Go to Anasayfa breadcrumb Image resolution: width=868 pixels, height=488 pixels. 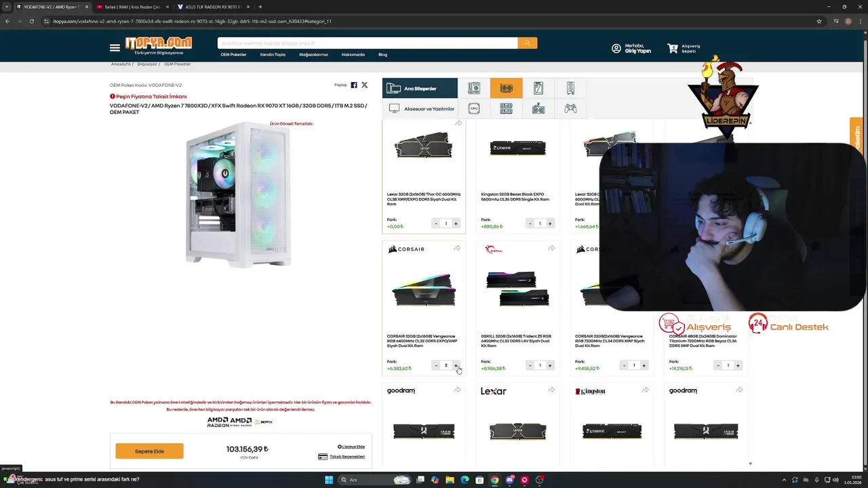121,64
